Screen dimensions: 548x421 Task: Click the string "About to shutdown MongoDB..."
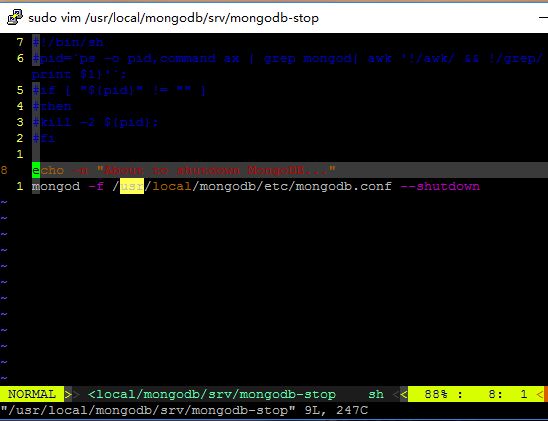click(x=216, y=170)
